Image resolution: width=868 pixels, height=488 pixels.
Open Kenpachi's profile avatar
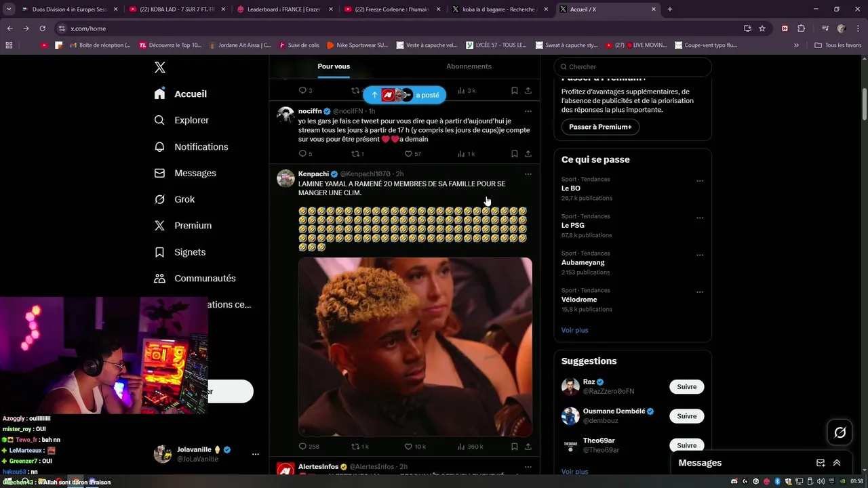[285, 178]
